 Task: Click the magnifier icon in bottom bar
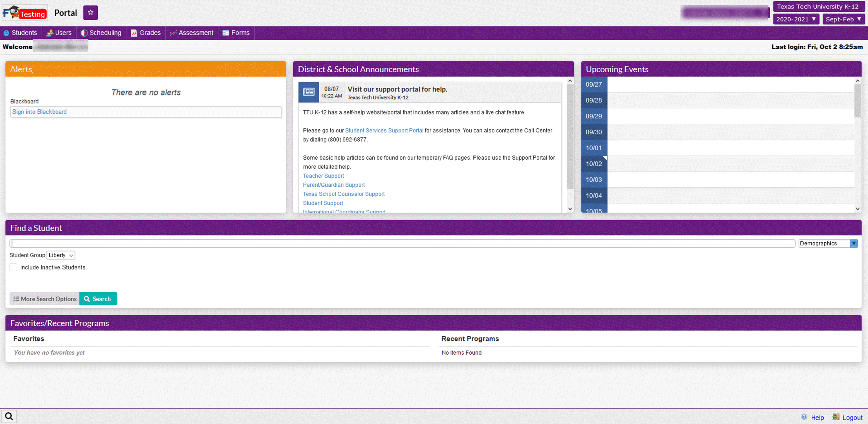coord(9,416)
